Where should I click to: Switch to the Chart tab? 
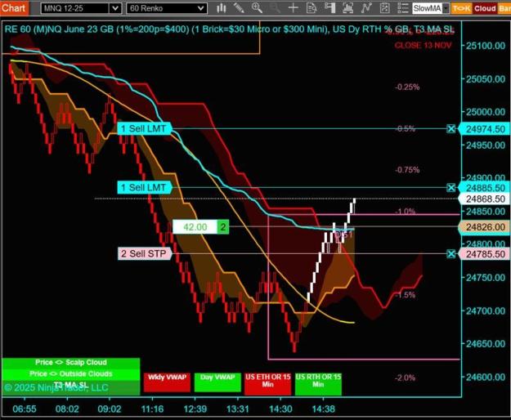pyautogui.click(x=14, y=8)
